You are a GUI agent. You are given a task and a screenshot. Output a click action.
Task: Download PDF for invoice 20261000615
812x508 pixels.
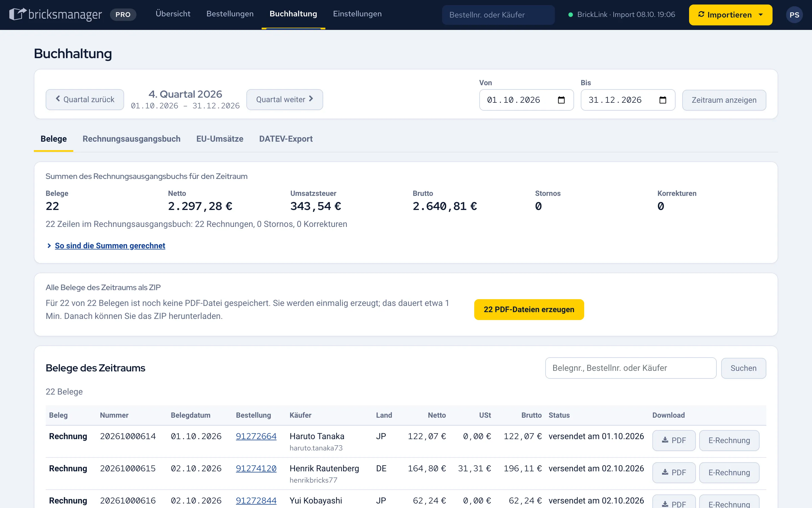coord(674,473)
